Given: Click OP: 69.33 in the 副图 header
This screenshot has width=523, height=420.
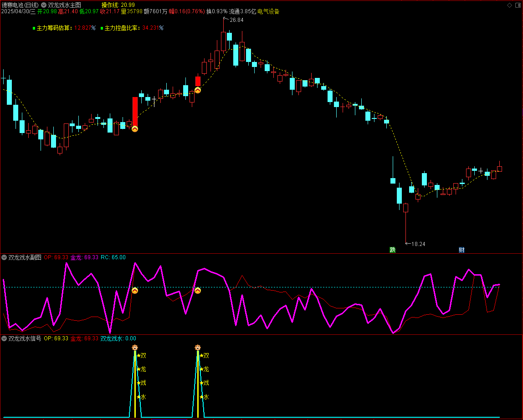Looking at the screenshot, I should pos(56,257).
